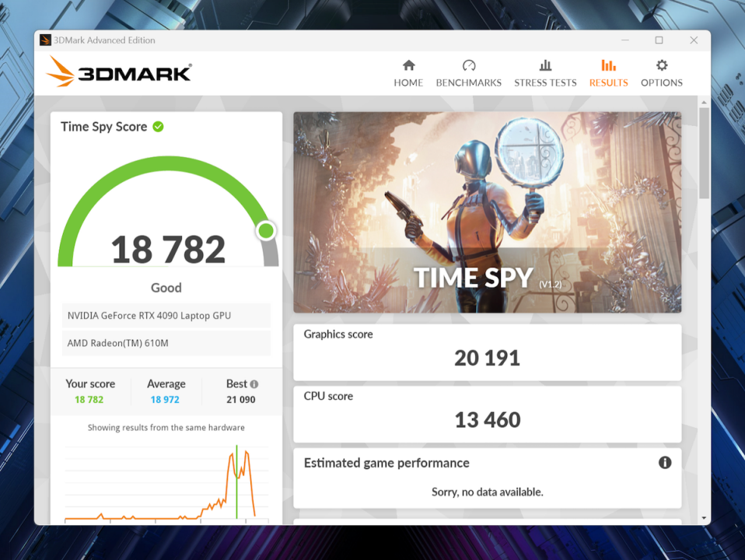Click 'Showing results from the same hardware' text
This screenshot has width=745, height=560.
166,427
